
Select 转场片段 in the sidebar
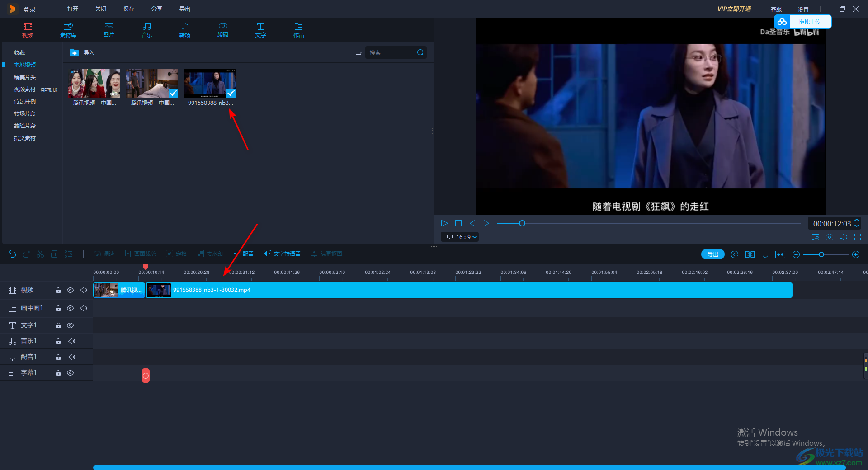pos(25,114)
